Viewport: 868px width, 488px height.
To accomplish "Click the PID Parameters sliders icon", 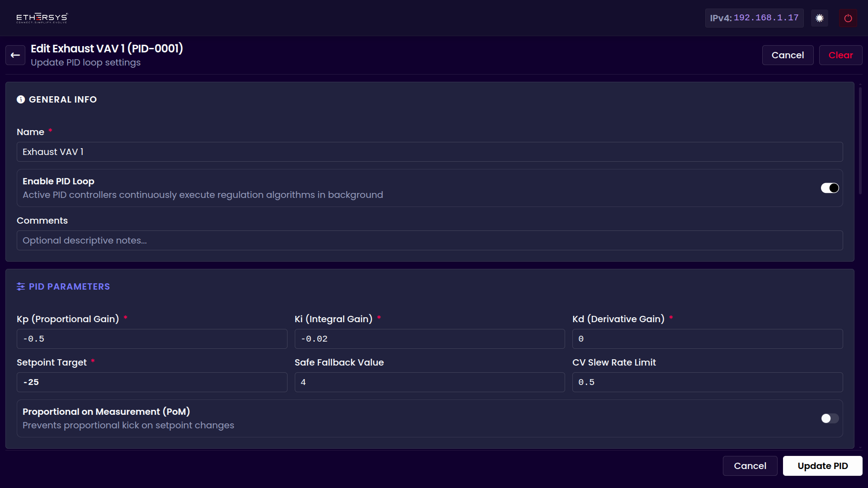I will pos(21,286).
